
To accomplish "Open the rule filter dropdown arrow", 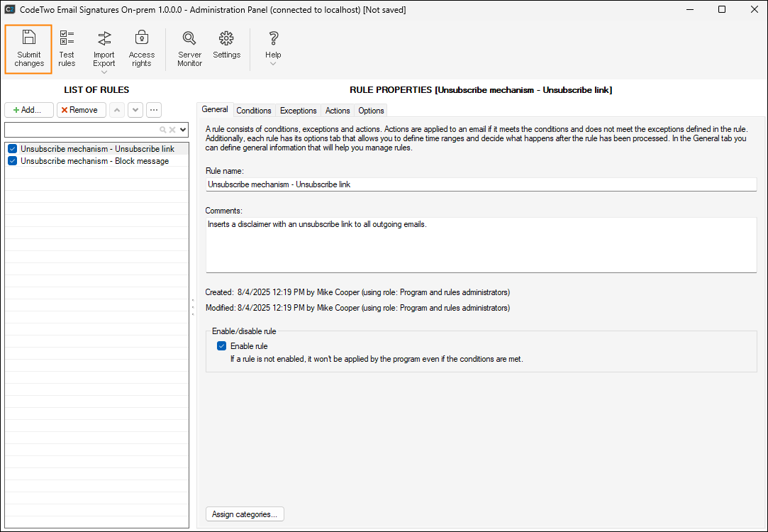I will click(183, 130).
